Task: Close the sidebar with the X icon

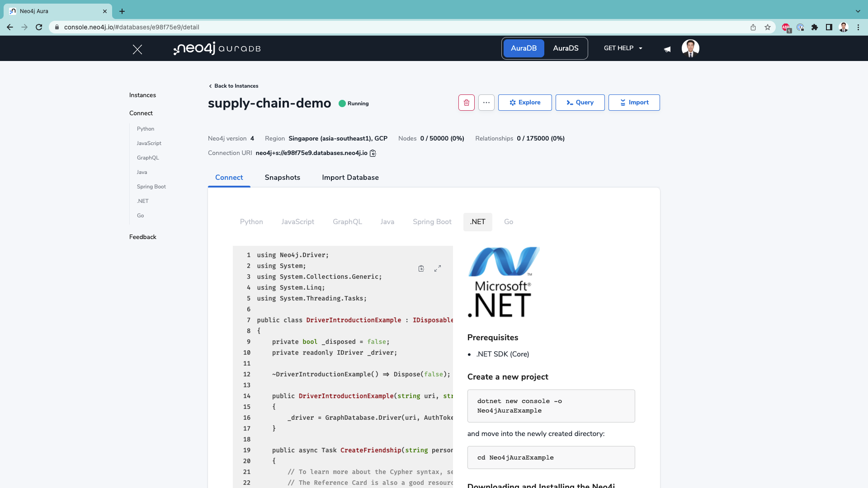Action: [137, 49]
